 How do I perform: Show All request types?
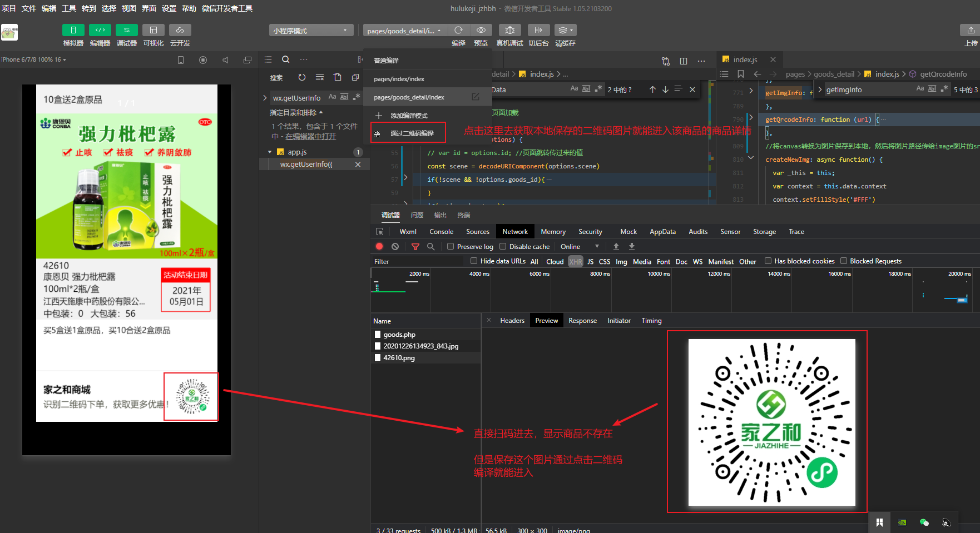[x=534, y=262]
